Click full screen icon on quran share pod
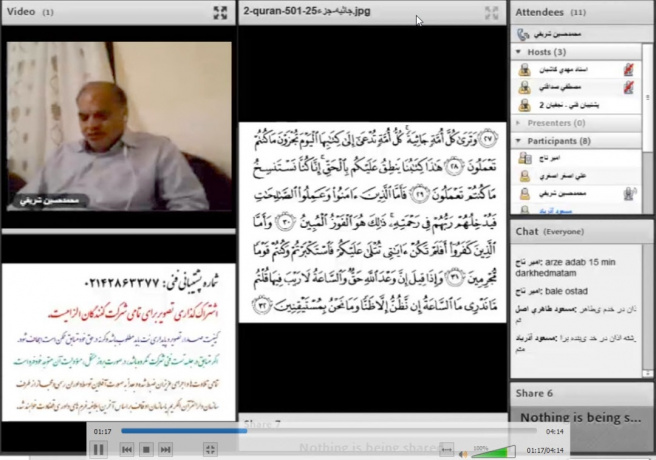This screenshot has height=460, width=656. point(491,13)
